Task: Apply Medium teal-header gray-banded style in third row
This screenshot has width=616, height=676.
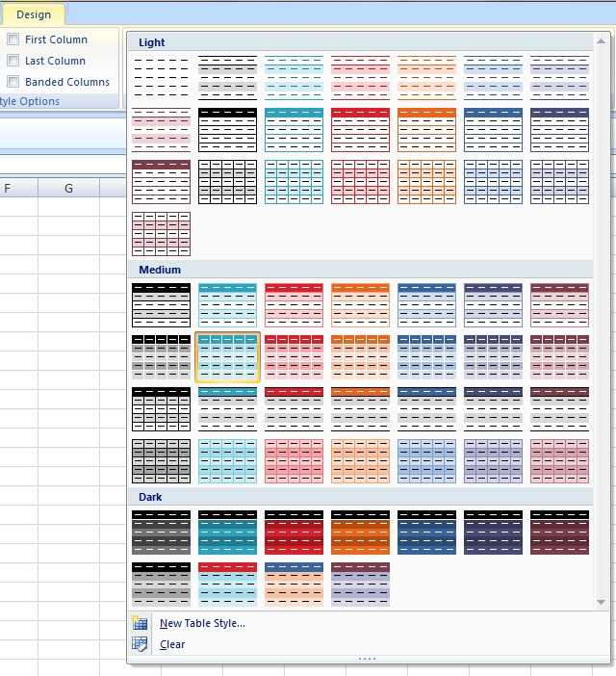Action: pyautogui.click(x=227, y=409)
